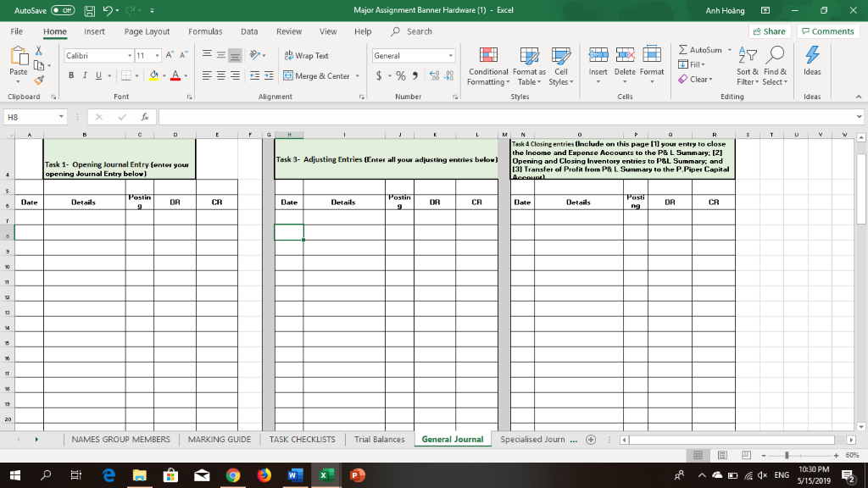Screen dimensions: 868x488
Task: Open the Formulas ribbon tab
Action: tap(205, 30)
